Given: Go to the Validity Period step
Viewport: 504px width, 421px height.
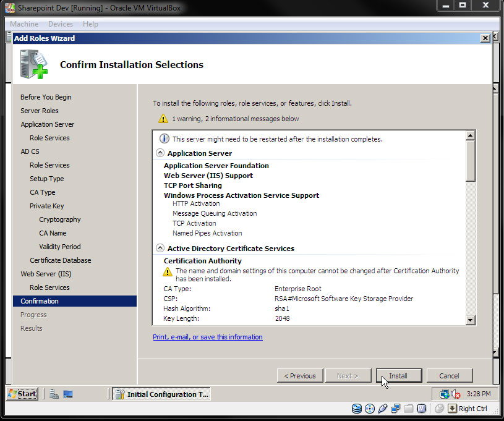Looking at the screenshot, I should [60, 247].
